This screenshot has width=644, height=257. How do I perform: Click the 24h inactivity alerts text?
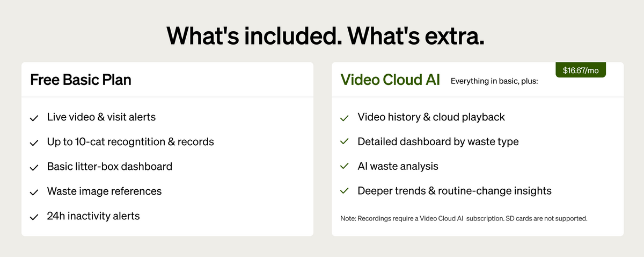[x=93, y=216]
